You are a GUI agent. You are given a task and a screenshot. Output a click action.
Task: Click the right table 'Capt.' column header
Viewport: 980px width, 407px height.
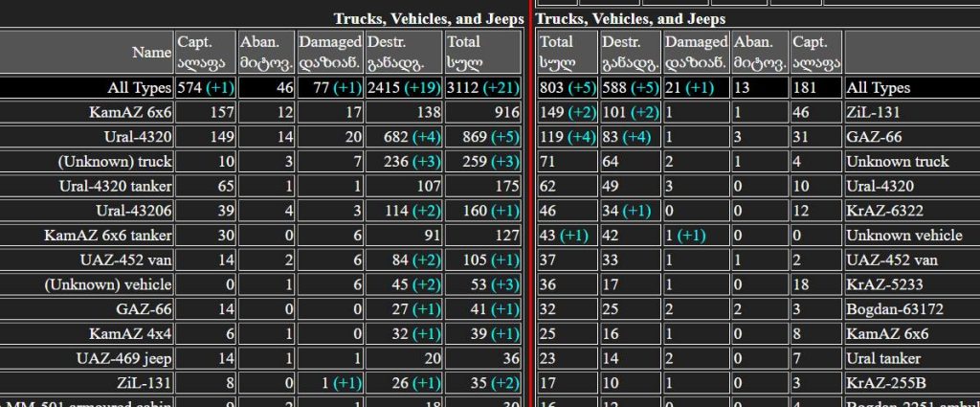(x=816, y=52)
